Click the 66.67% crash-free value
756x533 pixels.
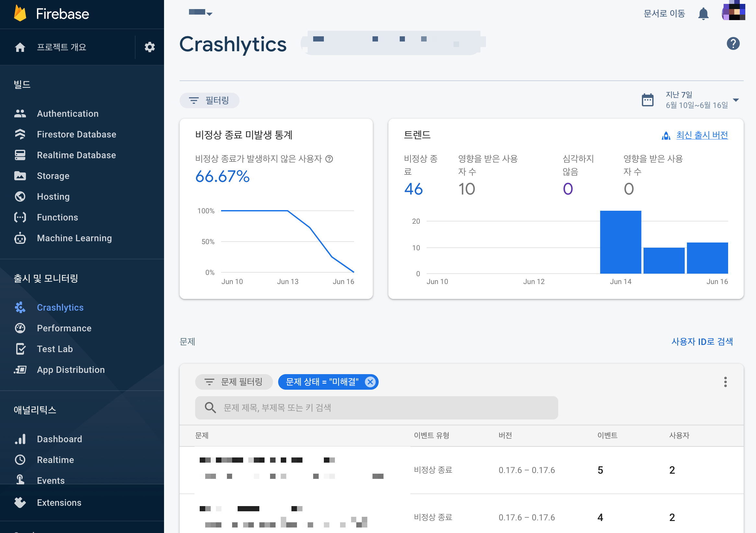point(222,176)
